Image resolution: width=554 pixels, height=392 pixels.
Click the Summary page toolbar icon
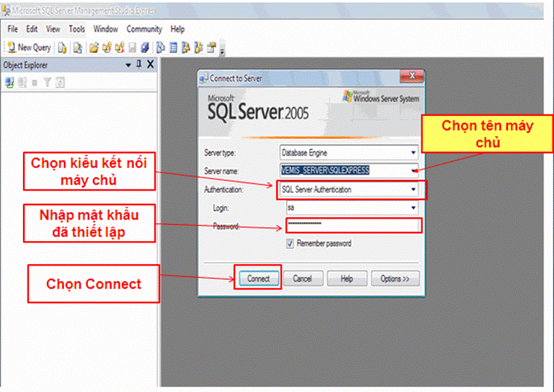173,48
